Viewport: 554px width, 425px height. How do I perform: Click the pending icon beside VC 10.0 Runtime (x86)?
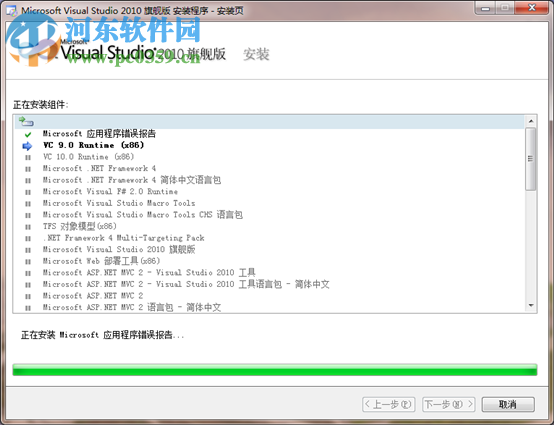[28, 158]
